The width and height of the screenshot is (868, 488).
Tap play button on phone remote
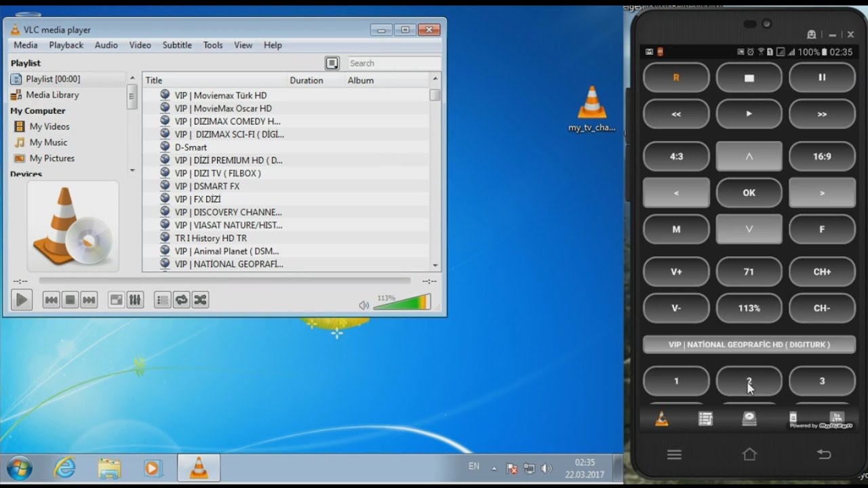(749, 114)
